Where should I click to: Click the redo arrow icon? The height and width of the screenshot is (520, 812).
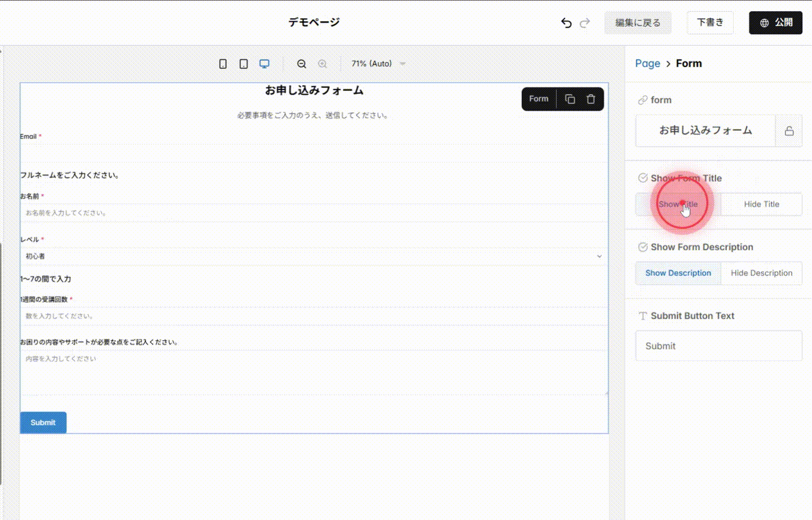585,23
